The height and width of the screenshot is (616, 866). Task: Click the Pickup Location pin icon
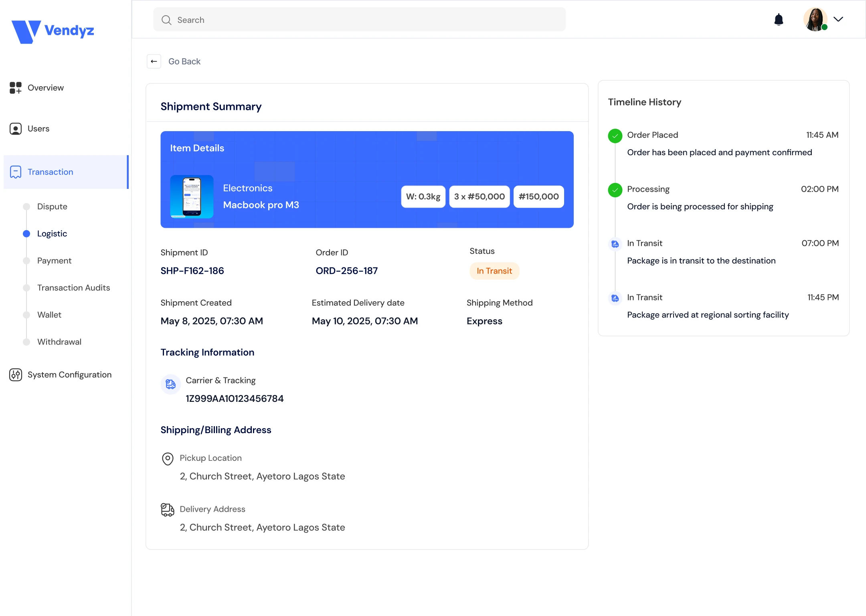(168, 459)
